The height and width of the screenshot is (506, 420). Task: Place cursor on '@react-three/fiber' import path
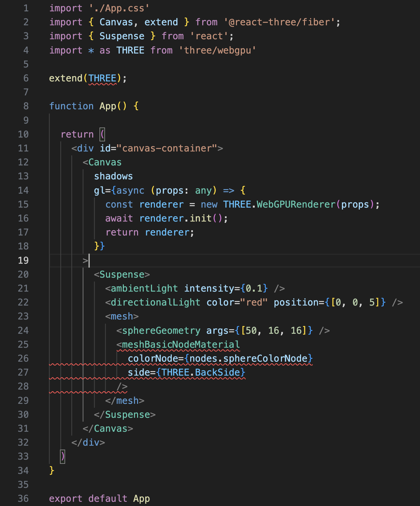[x=279, y=22]
